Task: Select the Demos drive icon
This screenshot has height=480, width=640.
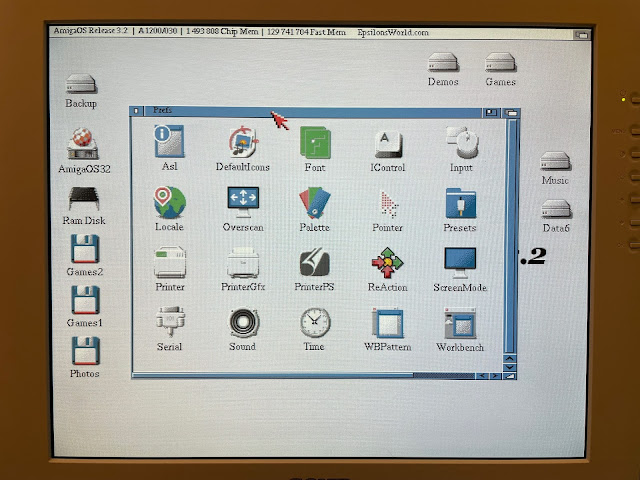Action: (443, 62)
